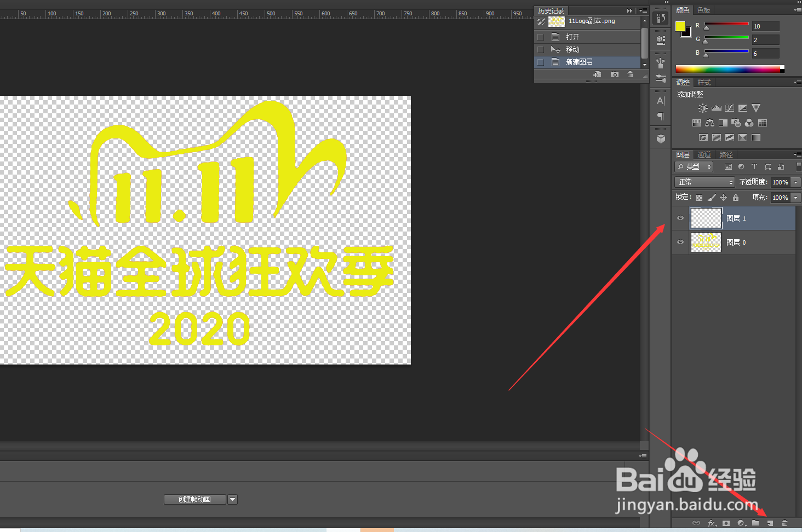Open the Character panel dock icon
The height and width of the screenshot is (532, 802).
pos(661,101)
